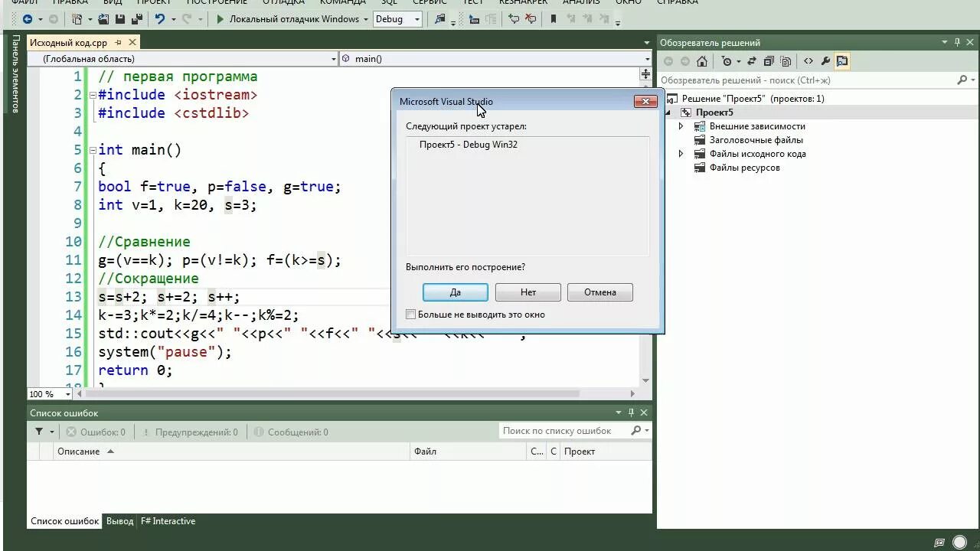Click the magnifier in error list search
Image resolution: width=980 pixels, height=551 pixels.
[x=635, y=431]
